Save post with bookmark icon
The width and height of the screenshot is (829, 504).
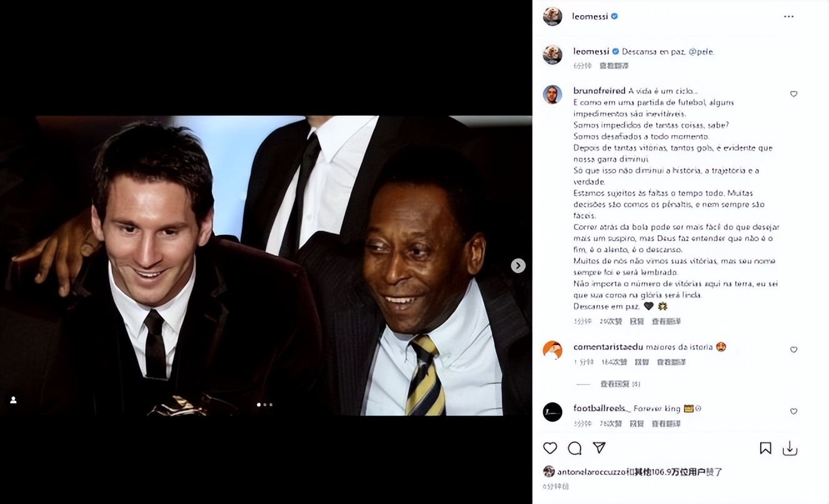[765, 448]
